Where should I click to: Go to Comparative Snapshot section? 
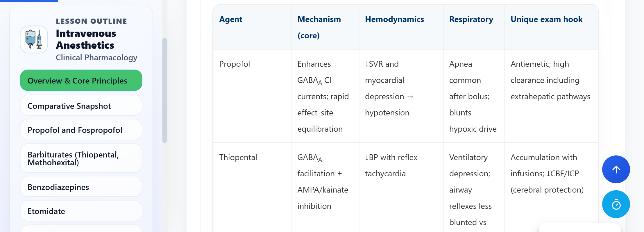(x=81, y=106)
